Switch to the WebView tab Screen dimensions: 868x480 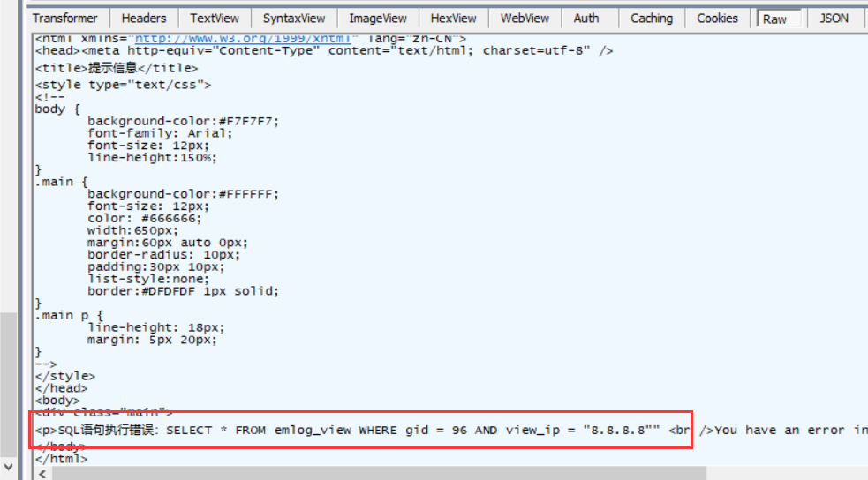pos(525,18)
